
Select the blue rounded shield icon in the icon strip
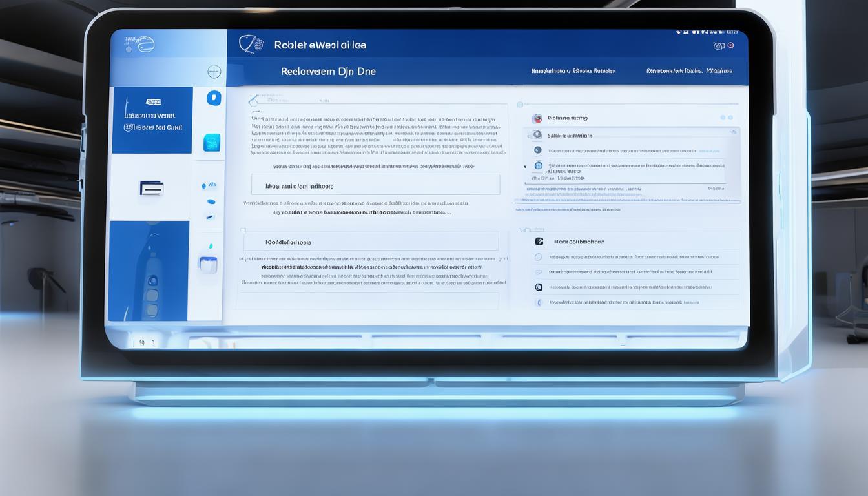coord(214,98)
